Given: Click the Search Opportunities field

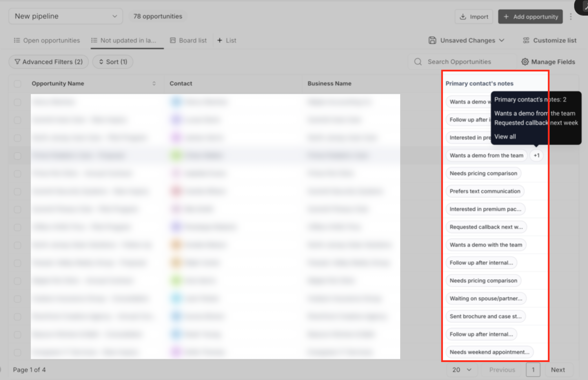Looking at the screenshot, I should coord(462,62).
